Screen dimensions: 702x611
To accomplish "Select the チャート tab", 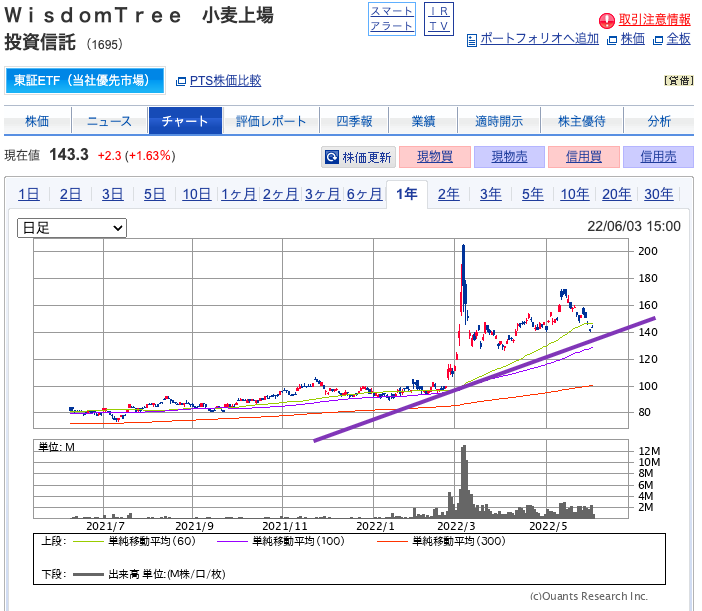I will pyautogui.click(x=185, y=121).
